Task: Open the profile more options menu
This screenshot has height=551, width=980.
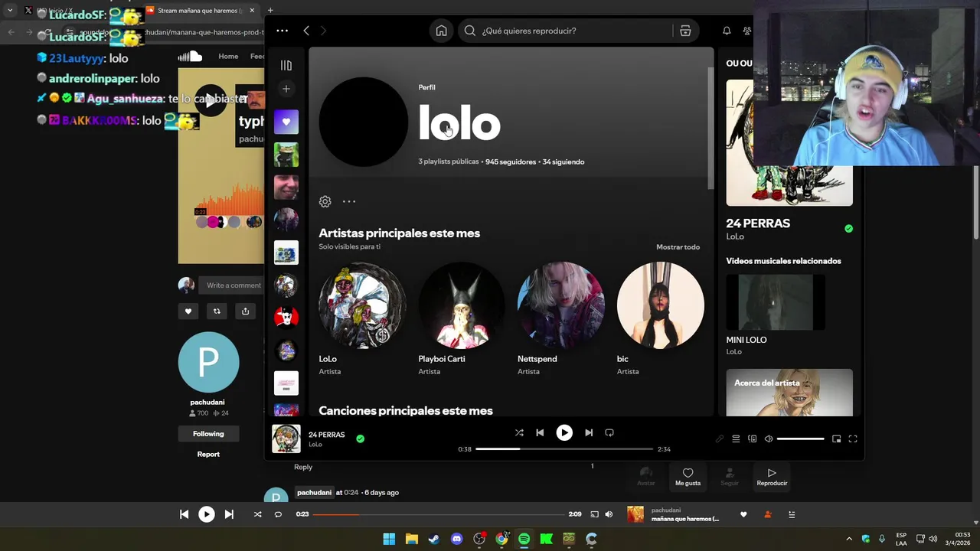Action: click(349, 201)
